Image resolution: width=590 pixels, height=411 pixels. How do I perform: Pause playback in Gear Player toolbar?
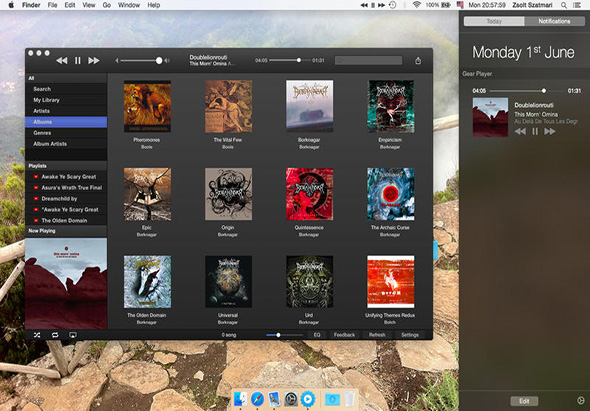[78, 61]
